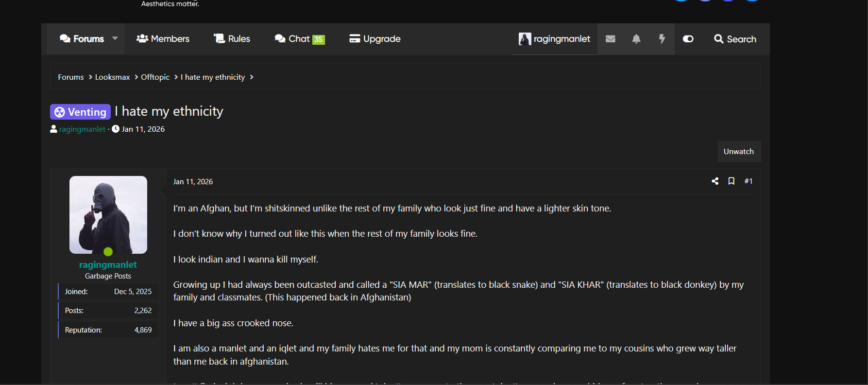Bookmark this post

tap(732, 181)
